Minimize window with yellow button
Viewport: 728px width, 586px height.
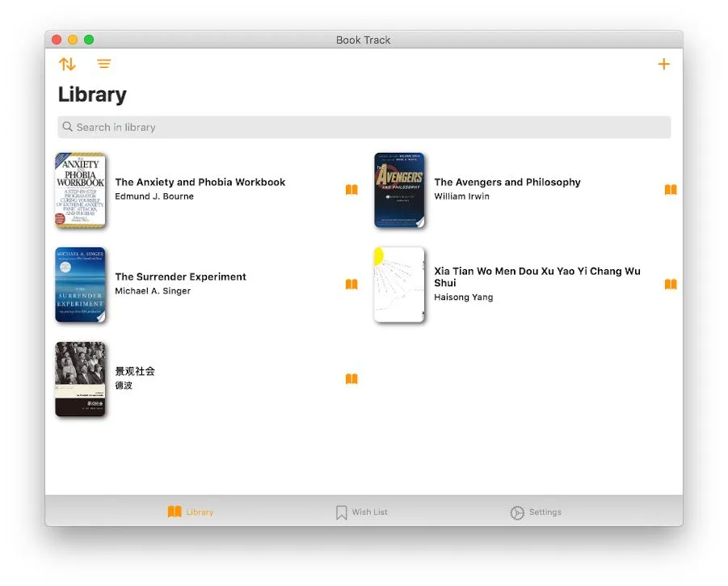73,40
